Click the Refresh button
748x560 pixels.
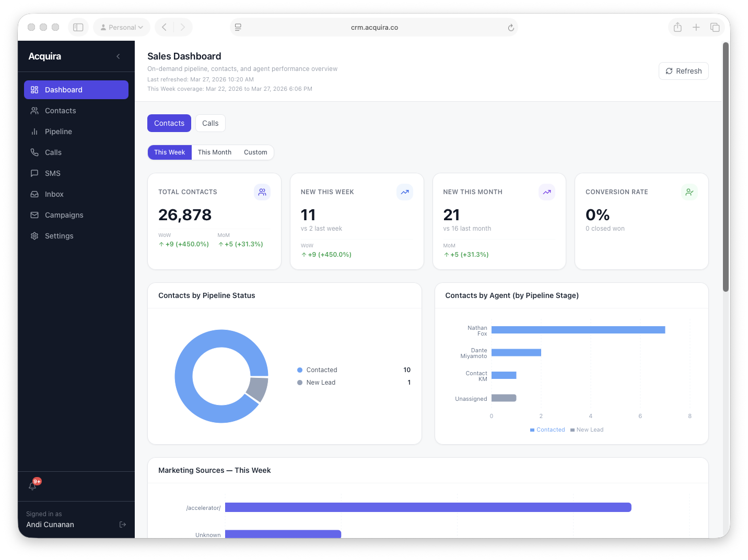[683, 71]
